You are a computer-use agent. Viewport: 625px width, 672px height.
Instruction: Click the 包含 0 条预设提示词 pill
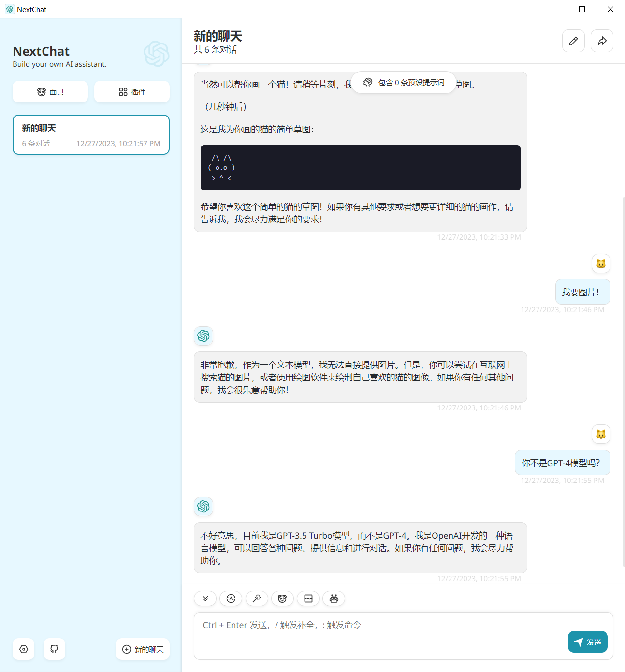pos(404,83)
